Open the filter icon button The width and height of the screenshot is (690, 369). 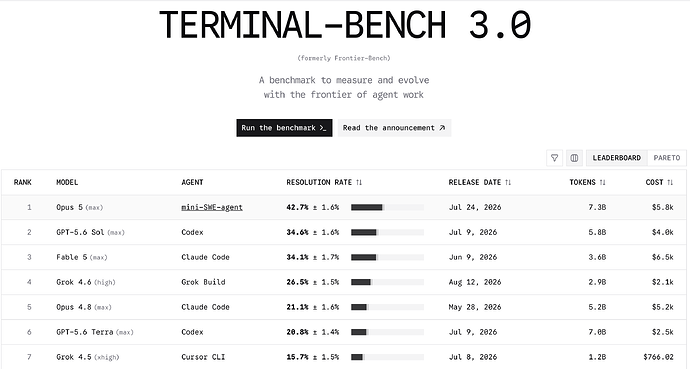click(x=554, y=158)
